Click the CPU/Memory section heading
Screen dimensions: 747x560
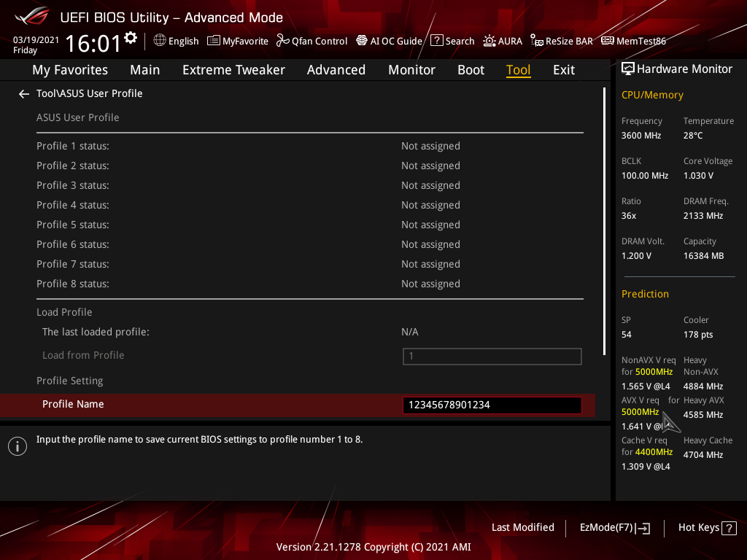652,96
